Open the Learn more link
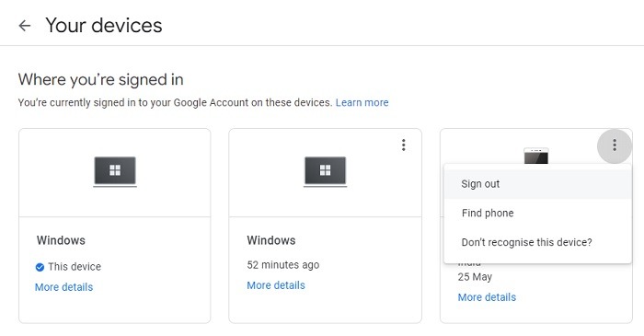The width and height of the screenshot is (644, 336). point(362,102)
